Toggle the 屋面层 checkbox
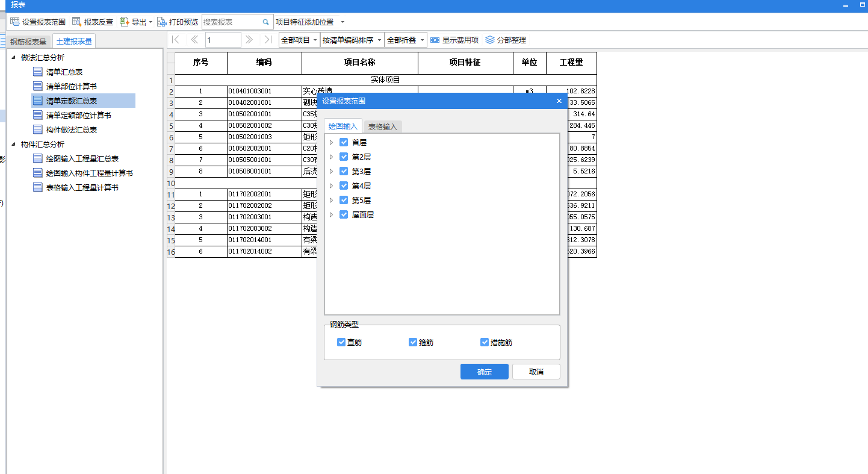868x474 pixels. (x=344, y=214)
